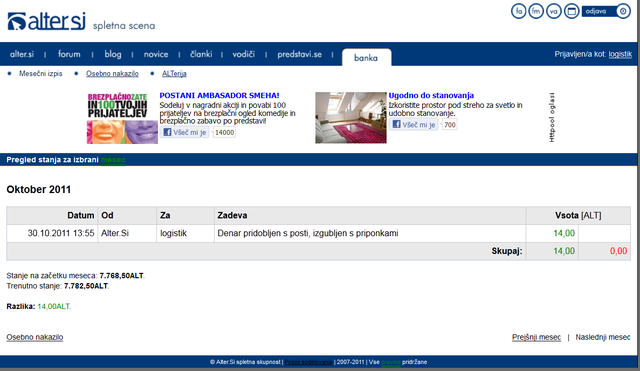Click the current balance 7.782,50ALT
Viewport: 640px width, 371px height.
86,286
